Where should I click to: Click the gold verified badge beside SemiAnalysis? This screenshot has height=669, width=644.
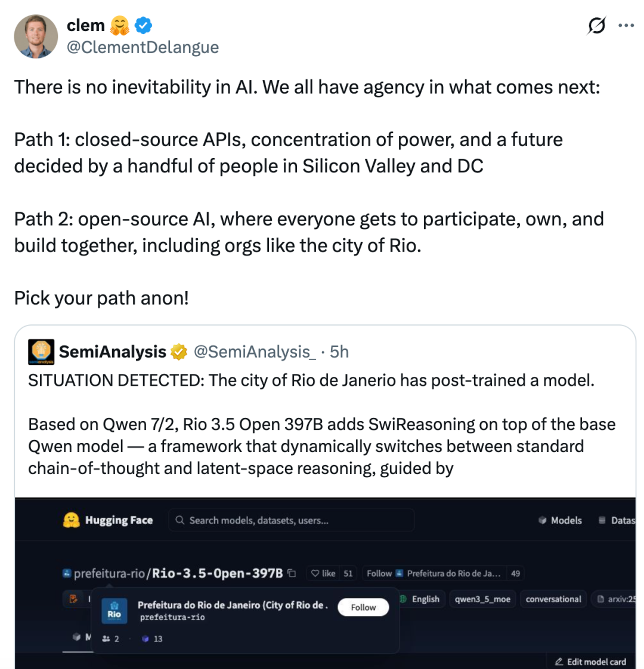[179, 352]
